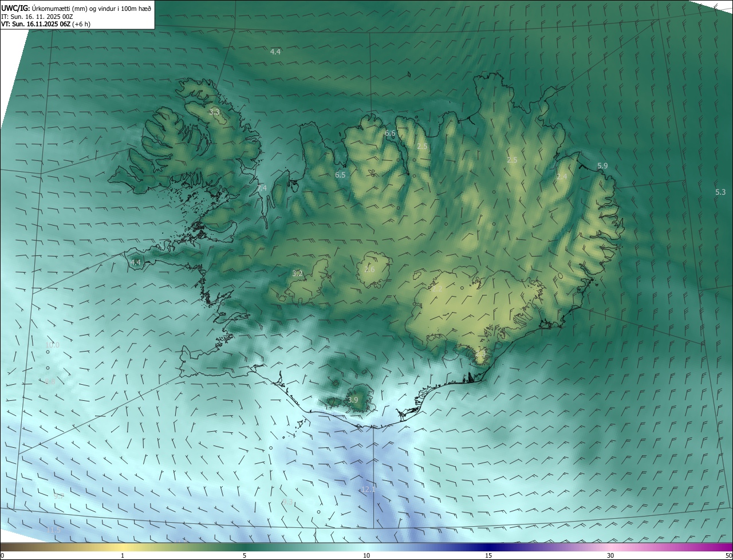Image resolution: width=733 pixels, height=560 pixels.
Task: Click the 5.3 value near the east edge
Action: 720,192
